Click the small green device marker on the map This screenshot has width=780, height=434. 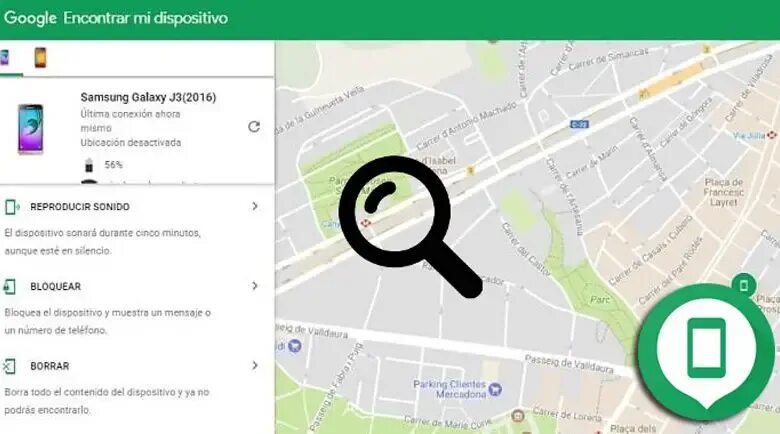(x=744, y=286)
